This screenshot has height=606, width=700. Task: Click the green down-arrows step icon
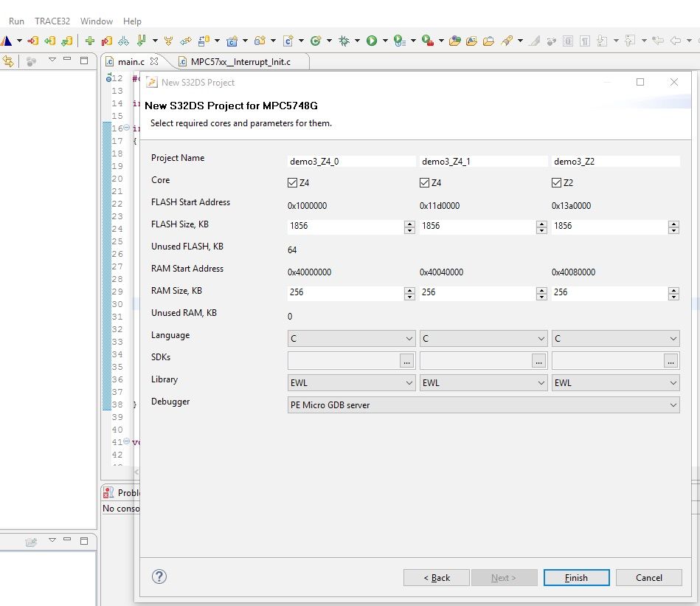click(141, 41)
